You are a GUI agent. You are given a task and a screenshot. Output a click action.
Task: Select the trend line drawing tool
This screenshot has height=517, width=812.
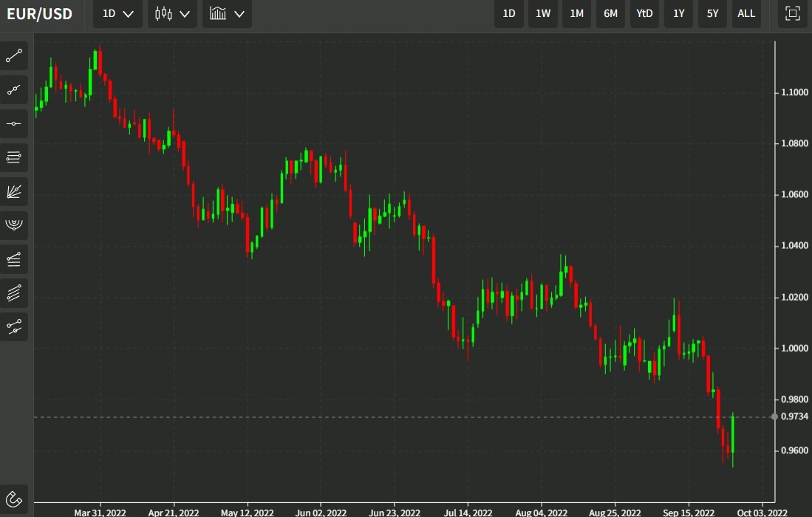pyautogui.click(x=14, y=55)
